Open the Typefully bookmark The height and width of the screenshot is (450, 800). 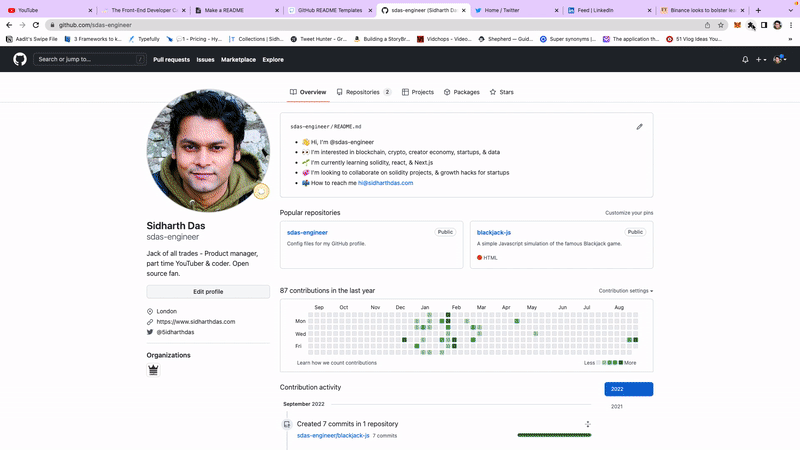coord(144,39)
